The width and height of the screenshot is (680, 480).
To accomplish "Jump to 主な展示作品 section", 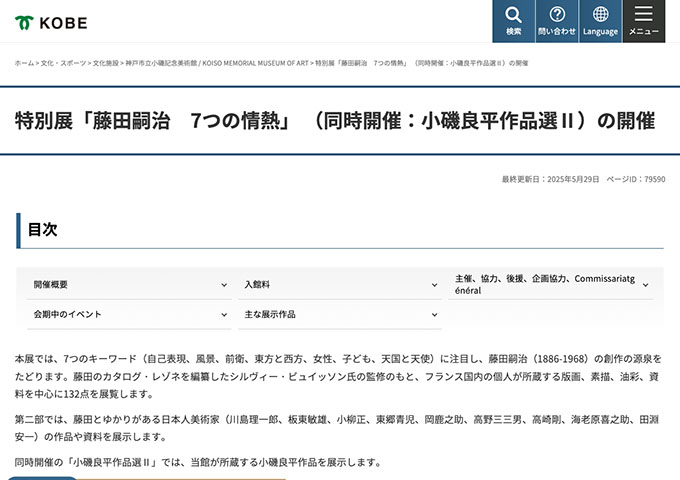I will [340, 314].
